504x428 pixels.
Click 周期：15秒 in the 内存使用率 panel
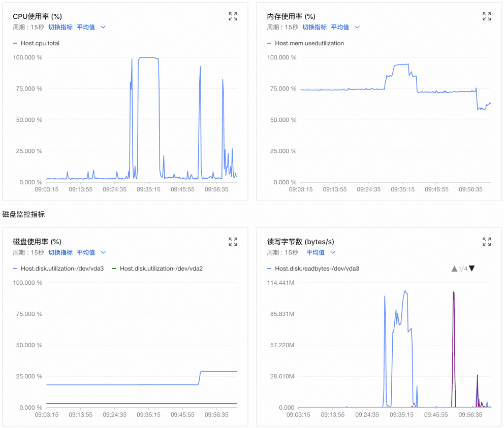pyautogui.click(x=282, y=27)
